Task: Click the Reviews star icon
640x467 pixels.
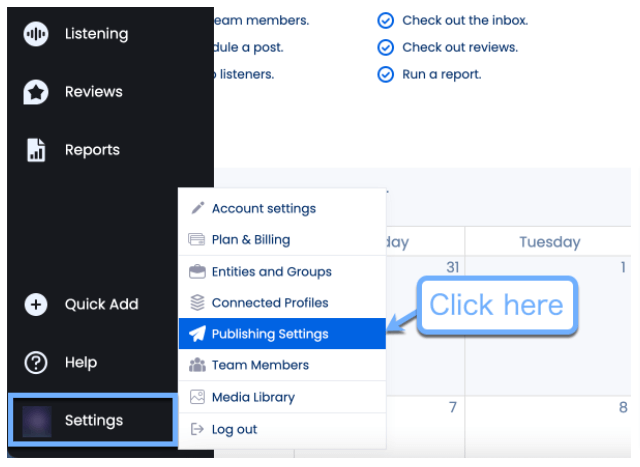Action: 36,92
